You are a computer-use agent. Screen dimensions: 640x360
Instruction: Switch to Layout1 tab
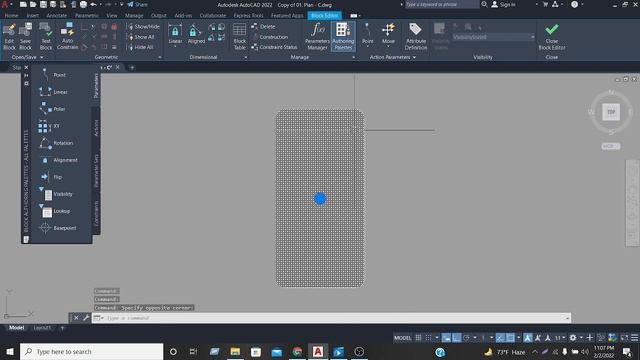tap(42, 328)
